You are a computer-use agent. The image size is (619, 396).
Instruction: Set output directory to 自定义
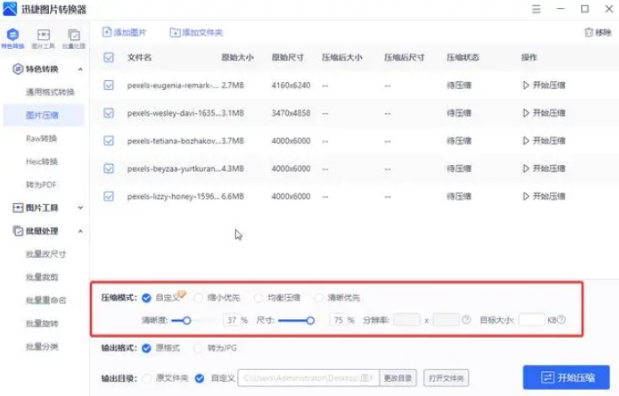click(x=200, y=378)
